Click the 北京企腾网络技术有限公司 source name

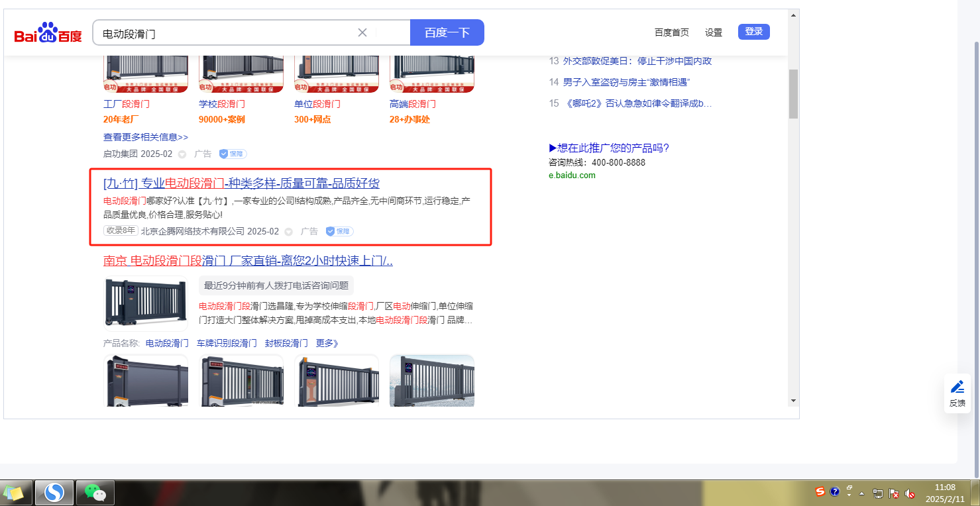(193, 231)
